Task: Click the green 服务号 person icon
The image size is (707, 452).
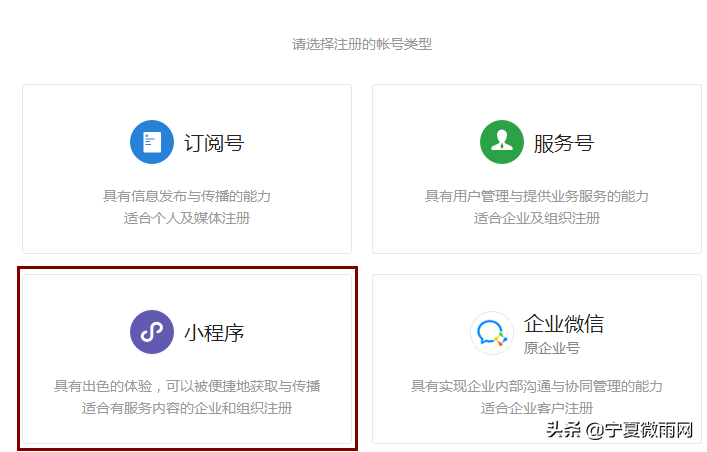Action: (x=502, y=142)
